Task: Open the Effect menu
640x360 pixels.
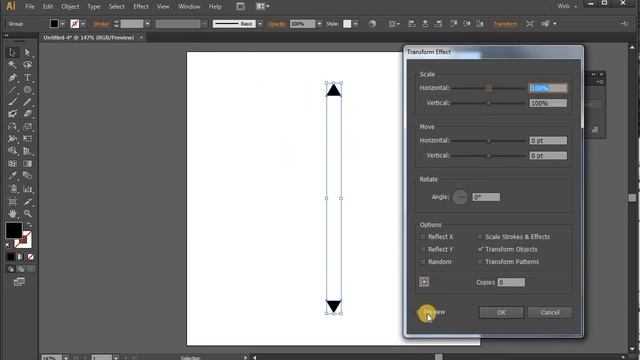Action: point(141,7)
